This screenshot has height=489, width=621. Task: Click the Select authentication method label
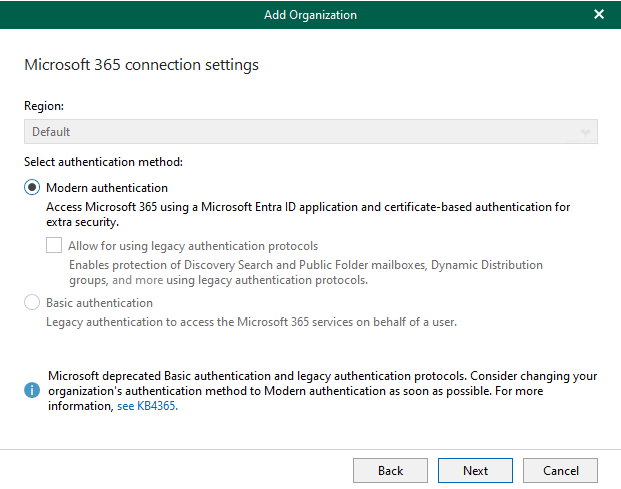[103, 162]
